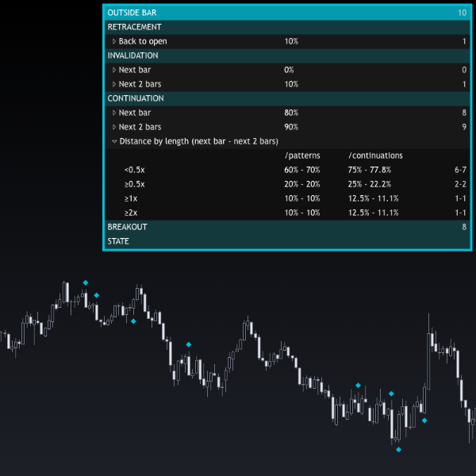The height and width of the screenshot is (476, 476).
Task: Click the 25% - 22.2% value
Action: pyautogui.click(x=370, y=184)
